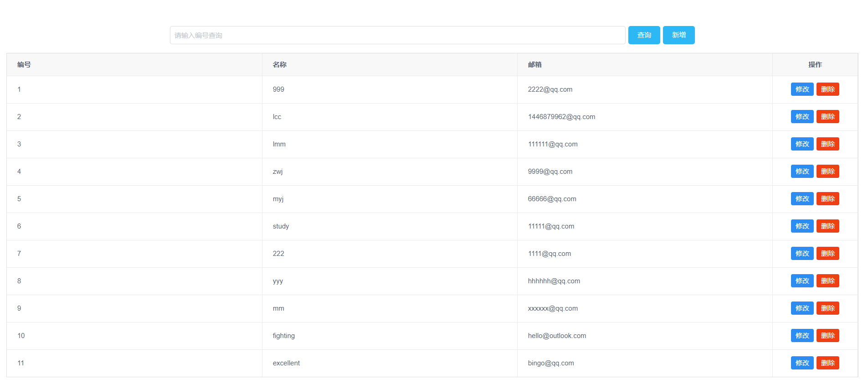Click the email hhhhhh@qq.com
868x390 pixels.
(x=554, y=281)
